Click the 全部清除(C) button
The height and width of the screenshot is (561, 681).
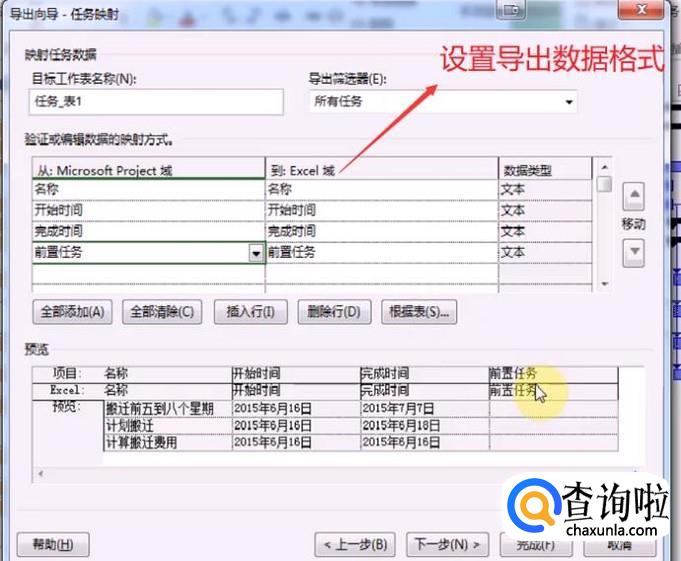coord(162,312)
